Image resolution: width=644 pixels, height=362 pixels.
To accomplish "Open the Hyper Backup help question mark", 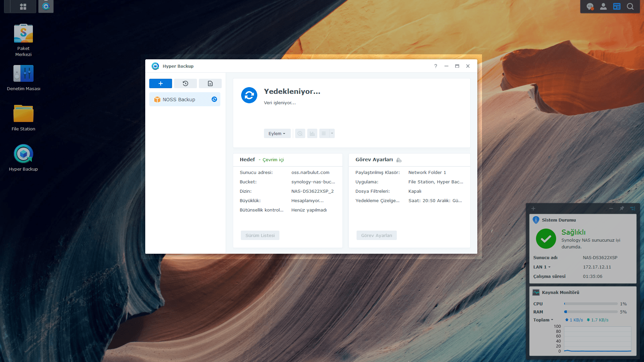I will (435, 66).
